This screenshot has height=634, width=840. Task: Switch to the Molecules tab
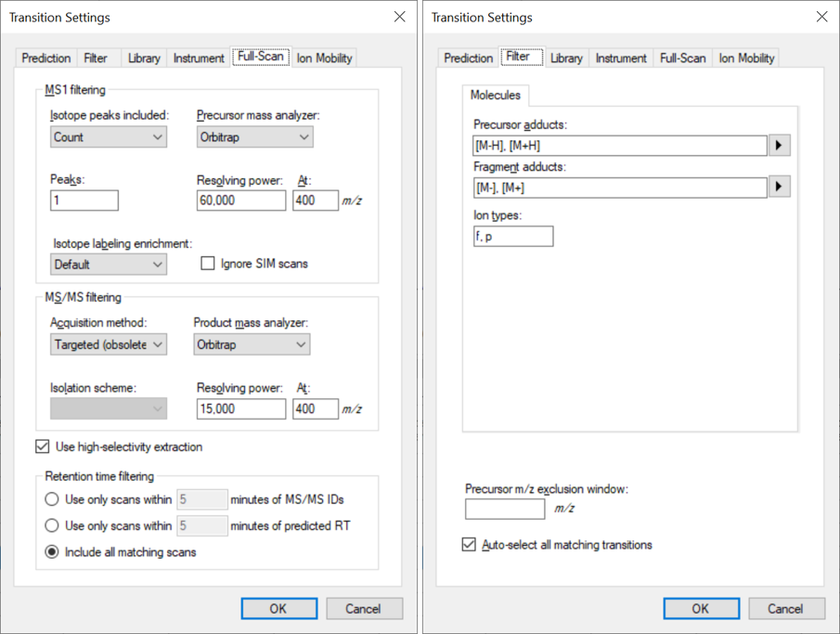tap(495, 95)
